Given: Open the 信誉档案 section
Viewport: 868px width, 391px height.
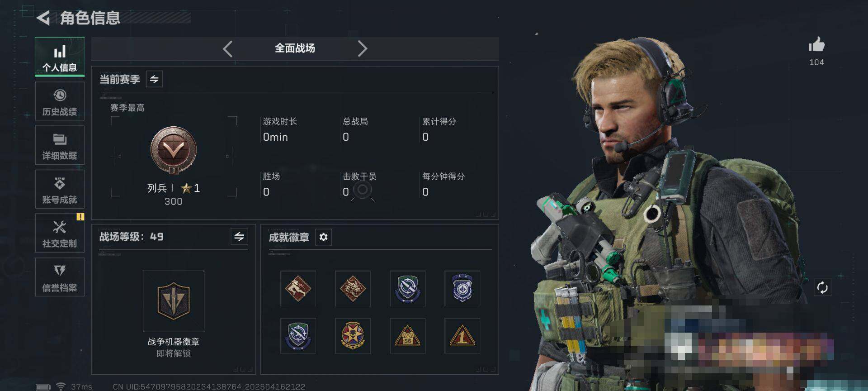Looking at the screenshot, I should 60,277.
